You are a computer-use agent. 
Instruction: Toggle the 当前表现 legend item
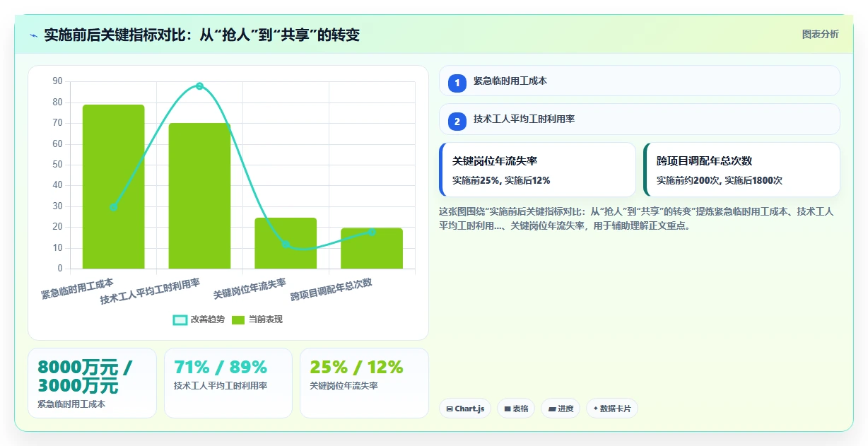[257, 319]
